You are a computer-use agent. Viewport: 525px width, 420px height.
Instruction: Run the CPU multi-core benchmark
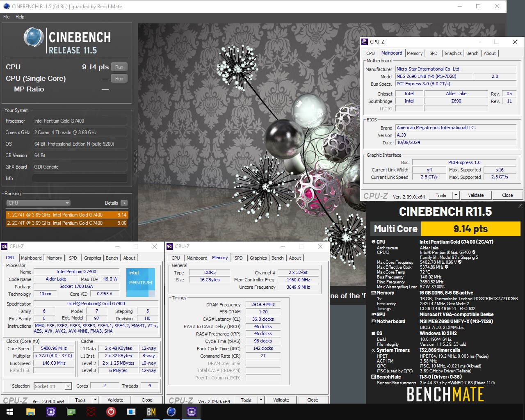point(119,67)
